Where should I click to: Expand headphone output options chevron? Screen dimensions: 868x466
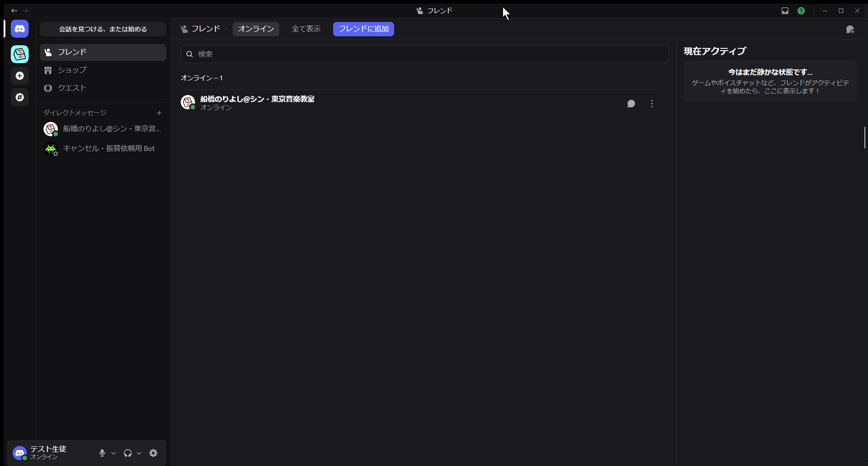click(139, 453)
